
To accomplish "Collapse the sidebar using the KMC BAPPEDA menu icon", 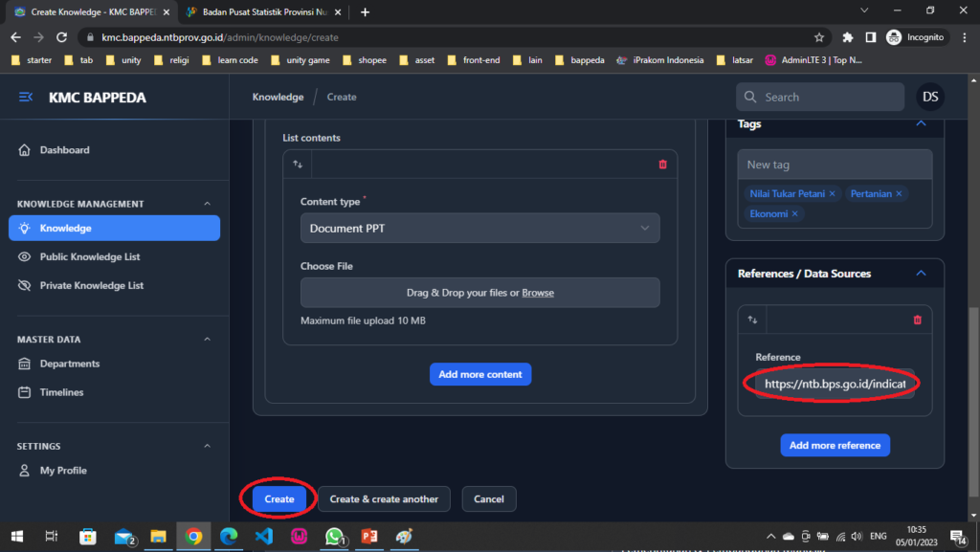I will [x=26, y=98].
